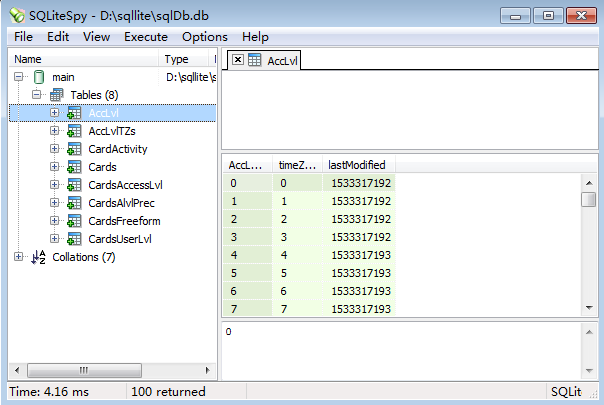Image resolution: width=604 pixels, height=405 pixels.
Task: Click the Cards table icon
Action: click(x=74, y=167)
